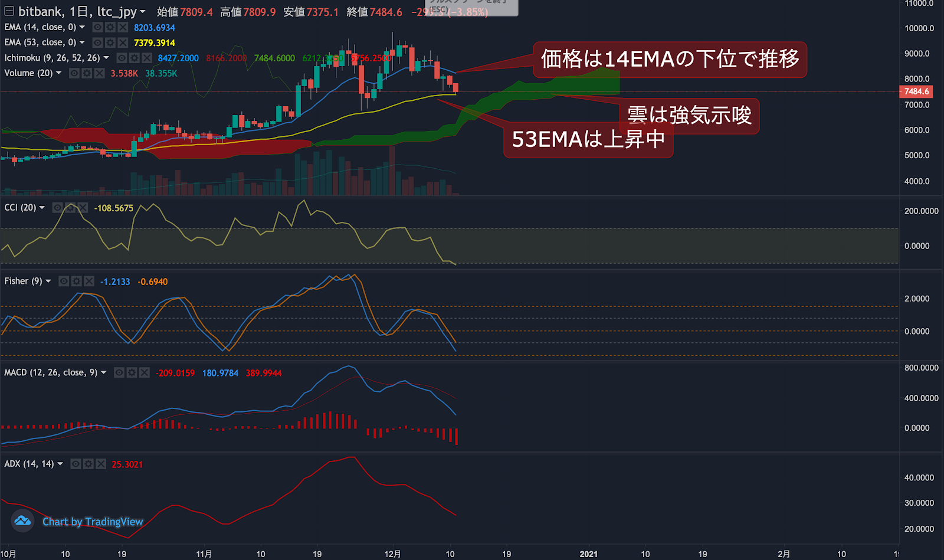Open CCI indicator settings gear
This screenshot has height=560, width=944.
[x=70, y=208]
